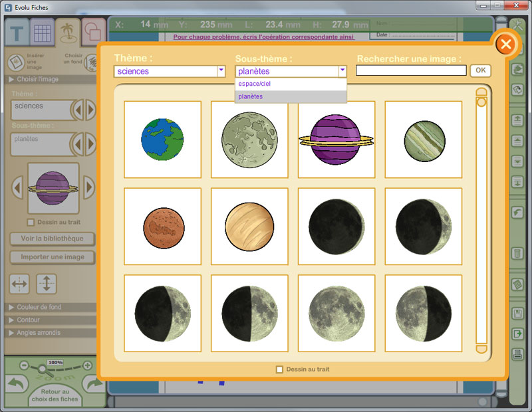Click OK button next to search field
532x412 pixels.
(480, 70)
